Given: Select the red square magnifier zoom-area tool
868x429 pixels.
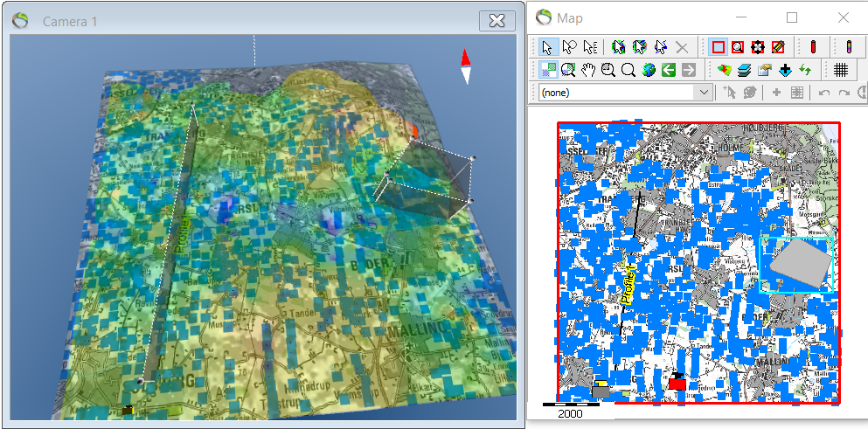Looking at the screenshot, I should click(x=738, y=47).
